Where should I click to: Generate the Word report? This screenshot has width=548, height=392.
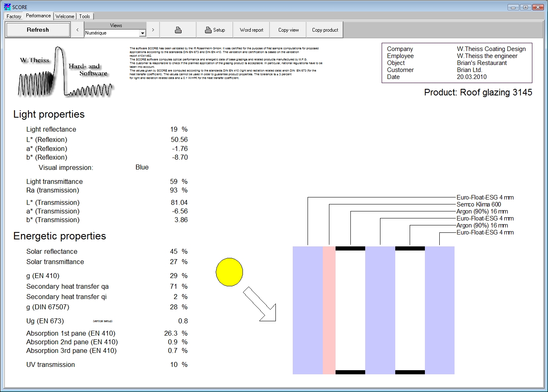point(252,30)
